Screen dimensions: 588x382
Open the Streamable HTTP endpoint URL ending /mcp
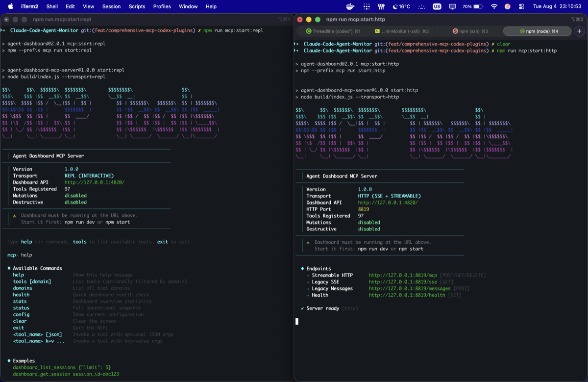pos(403,275)
